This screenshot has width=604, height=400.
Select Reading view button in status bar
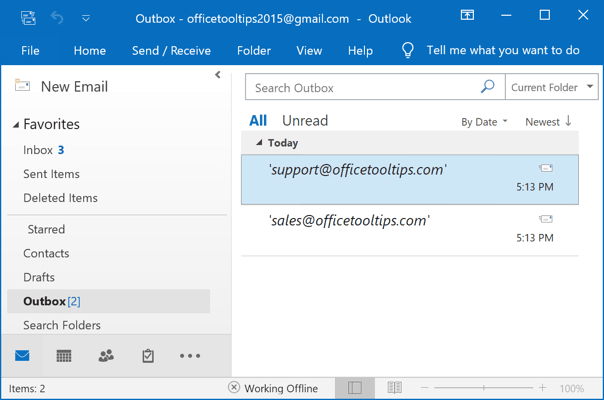[394, 388]
